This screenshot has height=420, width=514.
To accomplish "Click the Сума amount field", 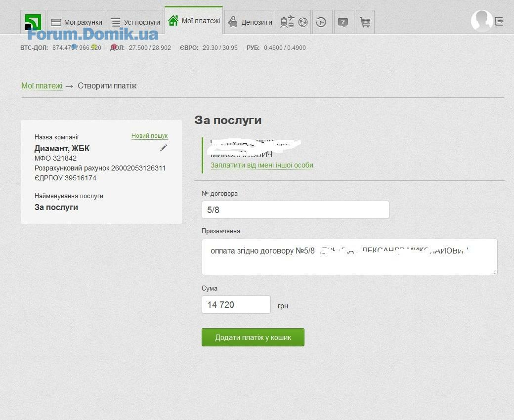I will click(x=236, y=304).
